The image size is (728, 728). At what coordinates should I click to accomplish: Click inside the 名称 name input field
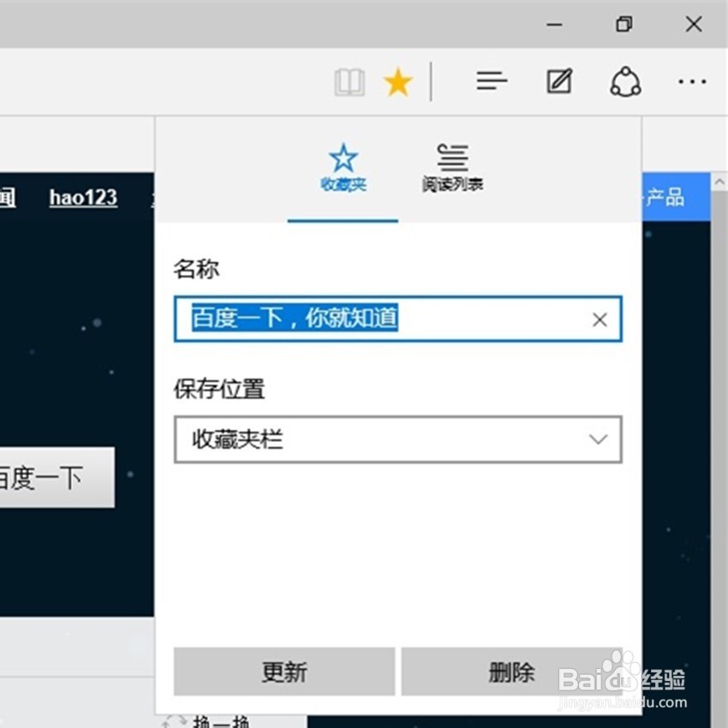(398, 319)
